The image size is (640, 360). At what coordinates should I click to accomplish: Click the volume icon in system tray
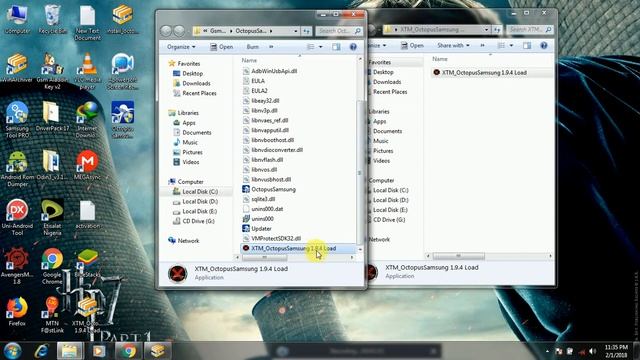[592, 351]
